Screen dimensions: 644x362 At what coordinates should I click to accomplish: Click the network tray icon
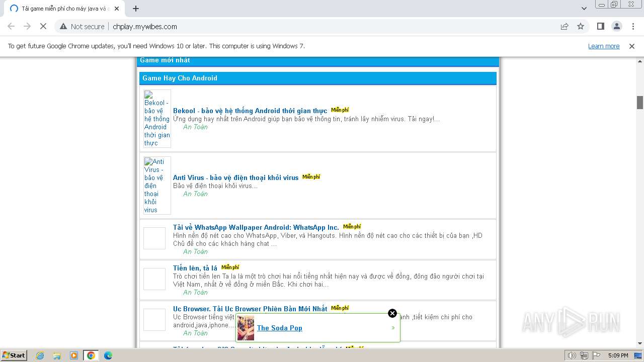coord(584,355)
